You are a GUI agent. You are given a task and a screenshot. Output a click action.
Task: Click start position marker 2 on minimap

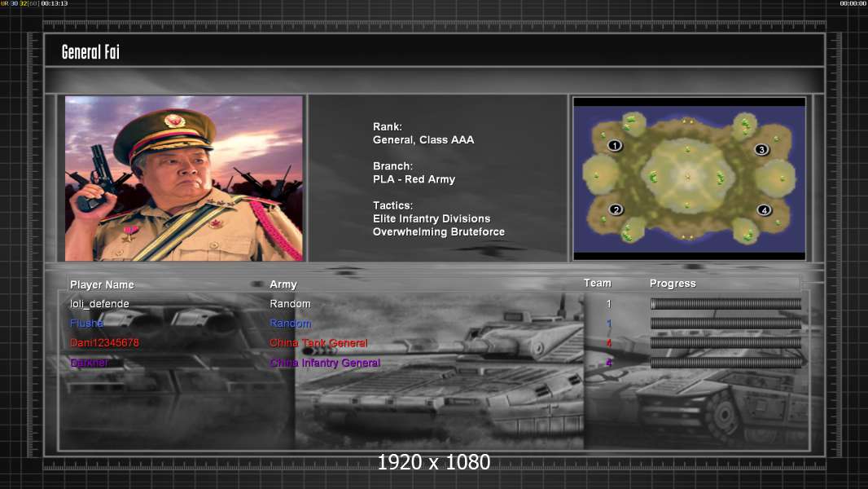(x=616, y=210)
